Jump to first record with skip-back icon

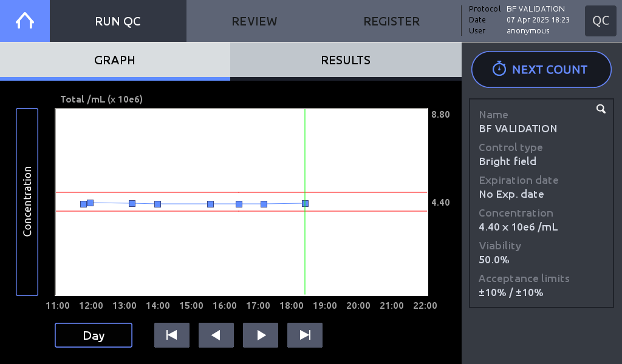pos(172,335)
